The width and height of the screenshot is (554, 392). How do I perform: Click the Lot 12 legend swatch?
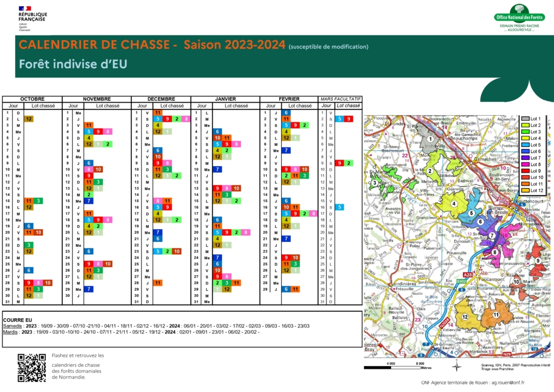(x=525, y=191)
